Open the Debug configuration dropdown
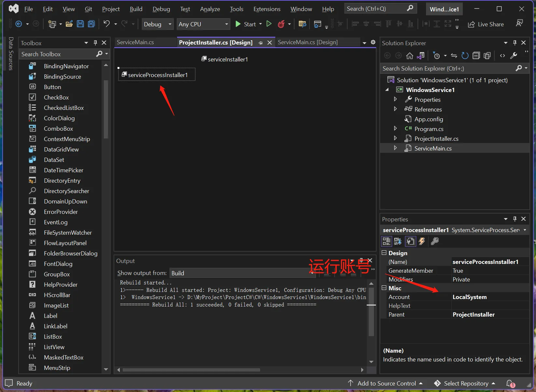This screenshot has width=536, height=392. [x=158, y=24]
